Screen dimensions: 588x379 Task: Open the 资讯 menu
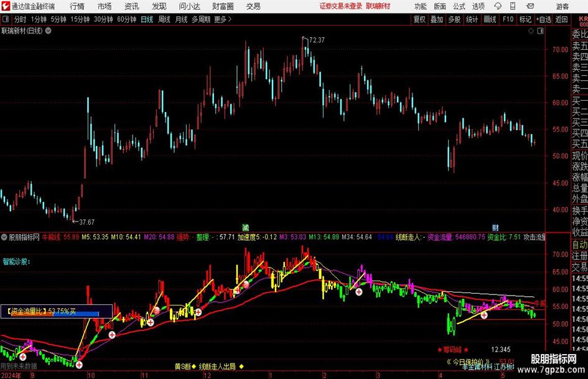click(x=132, y=6)
